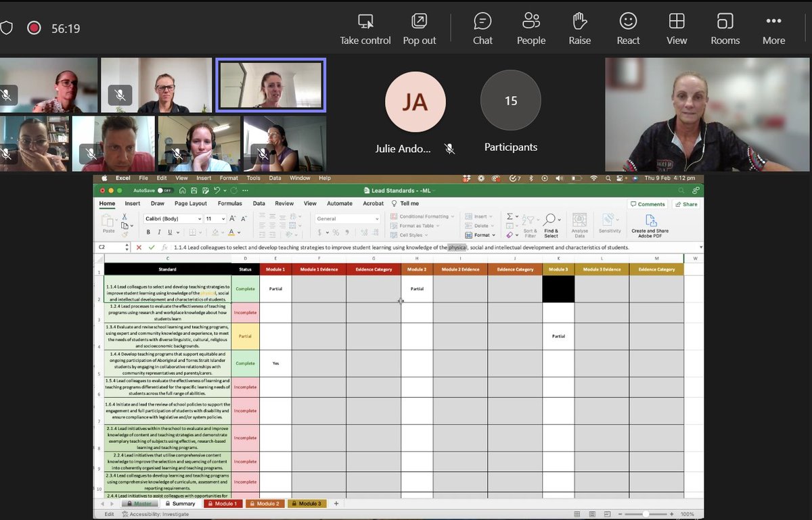Switch to the Module 1 sheet tab

(x=223, y=504)
